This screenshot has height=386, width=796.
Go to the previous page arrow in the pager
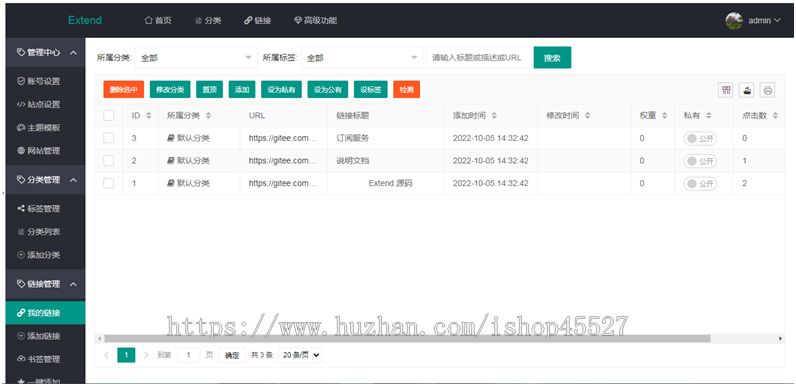pos(106,355)
